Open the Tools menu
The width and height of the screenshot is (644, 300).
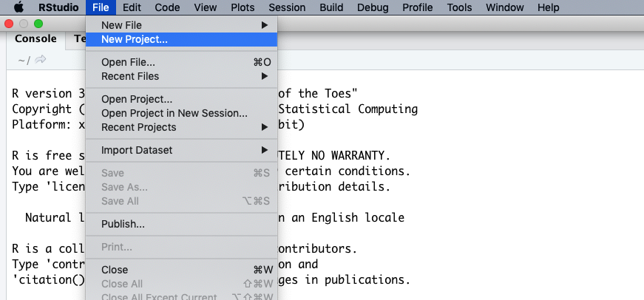(x=459, y=7)
